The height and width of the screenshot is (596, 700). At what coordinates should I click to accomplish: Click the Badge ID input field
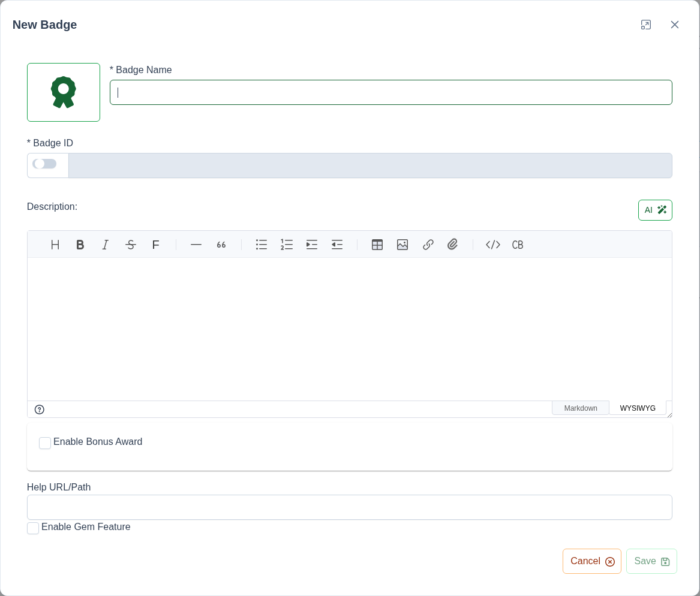pyautogui.click(x=370, y=165)
